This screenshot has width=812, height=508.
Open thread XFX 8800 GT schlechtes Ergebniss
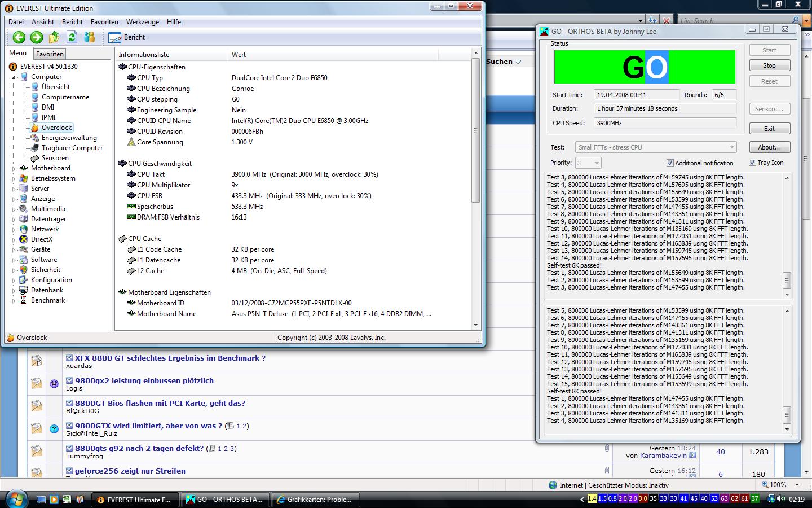(x=170, y=358)
